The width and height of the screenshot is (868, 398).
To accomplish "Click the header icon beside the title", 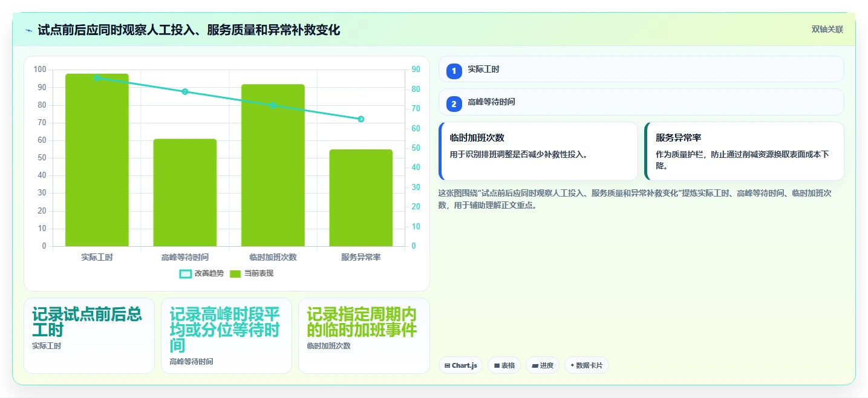I will tap(28, 30).
